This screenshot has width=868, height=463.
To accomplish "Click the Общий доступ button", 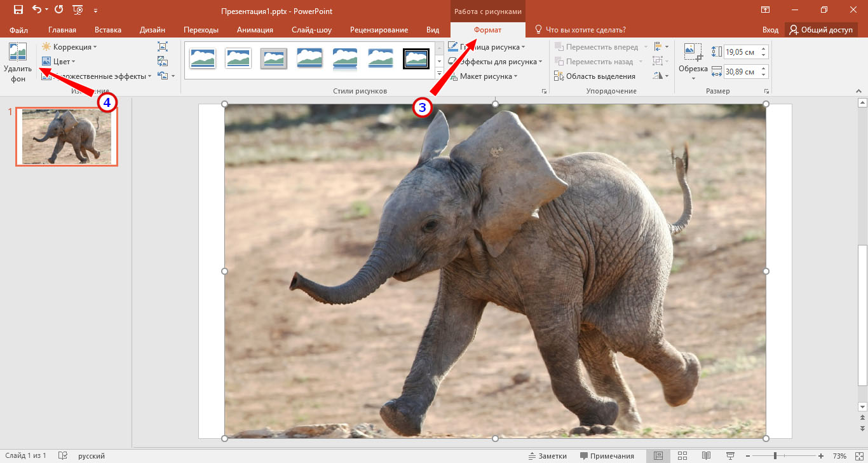I will pos(821,30).
